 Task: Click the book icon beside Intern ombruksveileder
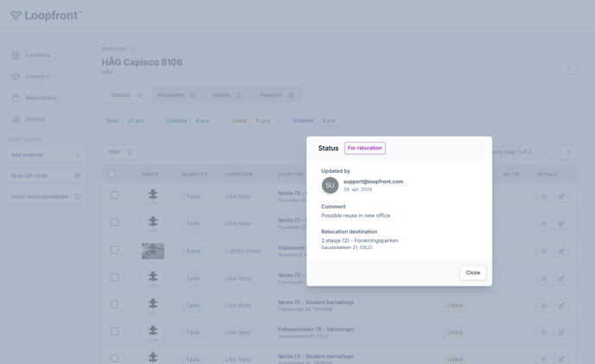[78, 196]
